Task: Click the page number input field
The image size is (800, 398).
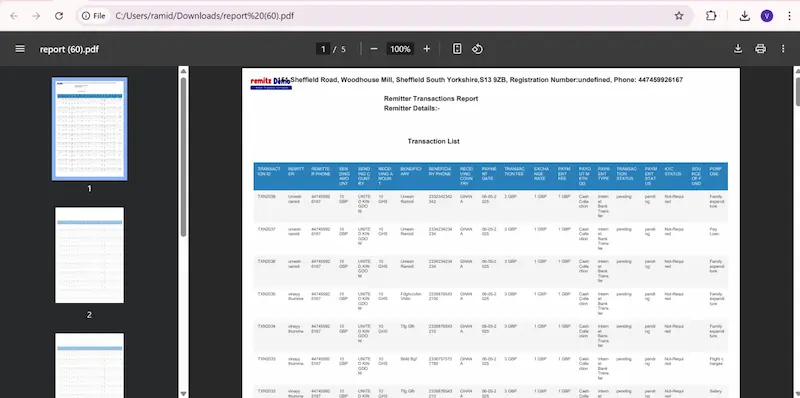Action: click(322, 49)
